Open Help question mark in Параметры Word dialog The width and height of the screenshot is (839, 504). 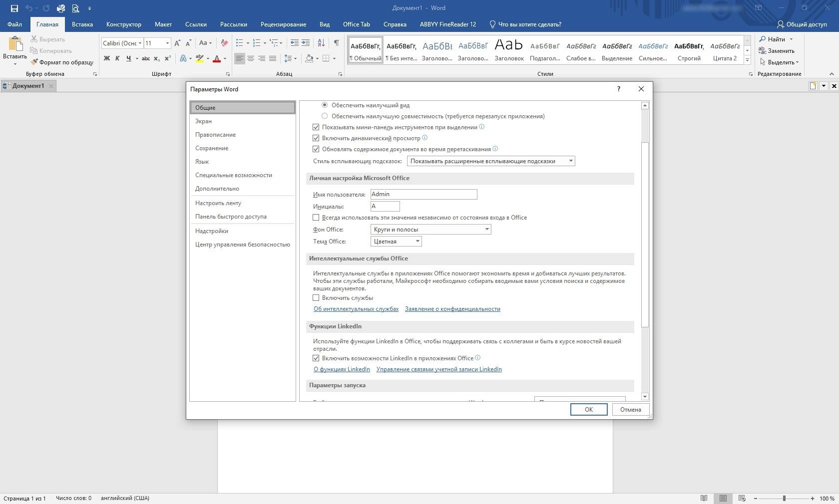coord(619,89)
